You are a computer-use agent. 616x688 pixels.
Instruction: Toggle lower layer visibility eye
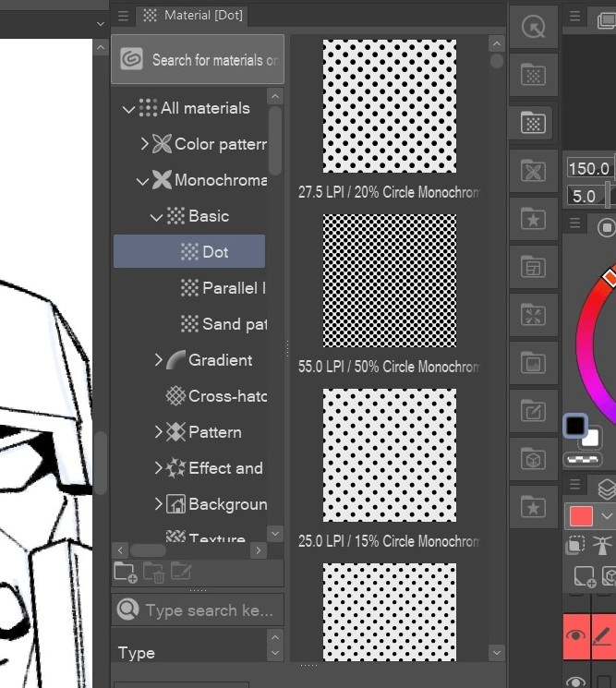[x=576, y=681]
